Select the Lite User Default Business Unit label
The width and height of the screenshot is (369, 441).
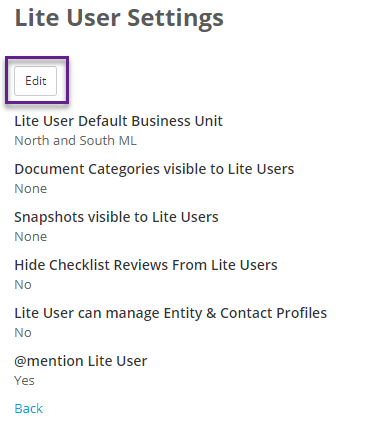[118, 121]
